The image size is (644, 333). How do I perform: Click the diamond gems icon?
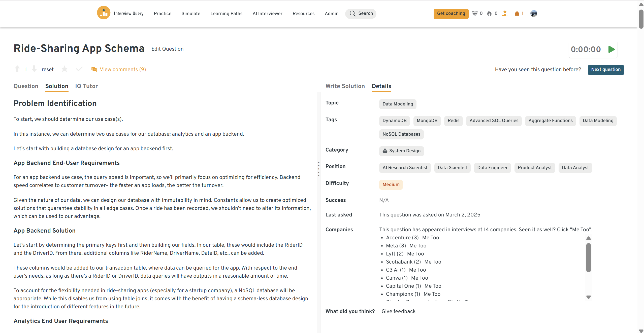coord(475,13)
